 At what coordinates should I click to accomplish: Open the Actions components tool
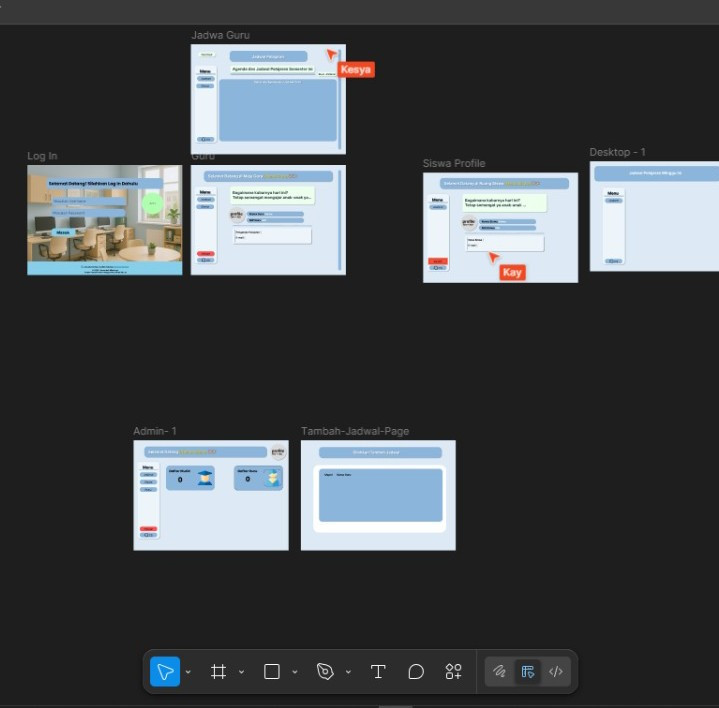click(x=454, y=672)
